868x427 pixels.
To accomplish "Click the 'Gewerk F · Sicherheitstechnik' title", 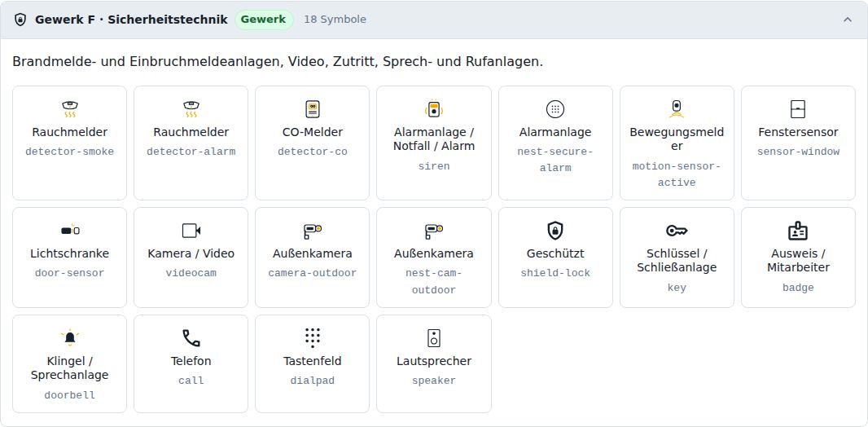I will click(131, 20).
